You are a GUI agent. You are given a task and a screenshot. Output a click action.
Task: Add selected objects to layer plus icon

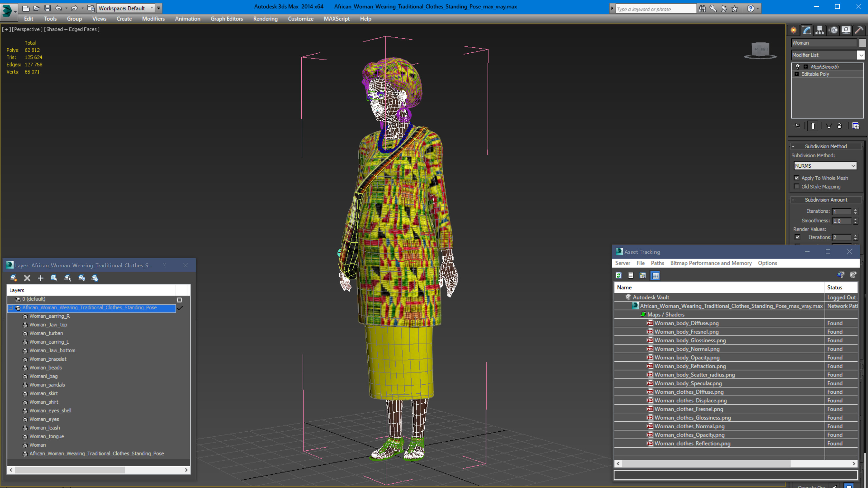coord(41,278)
